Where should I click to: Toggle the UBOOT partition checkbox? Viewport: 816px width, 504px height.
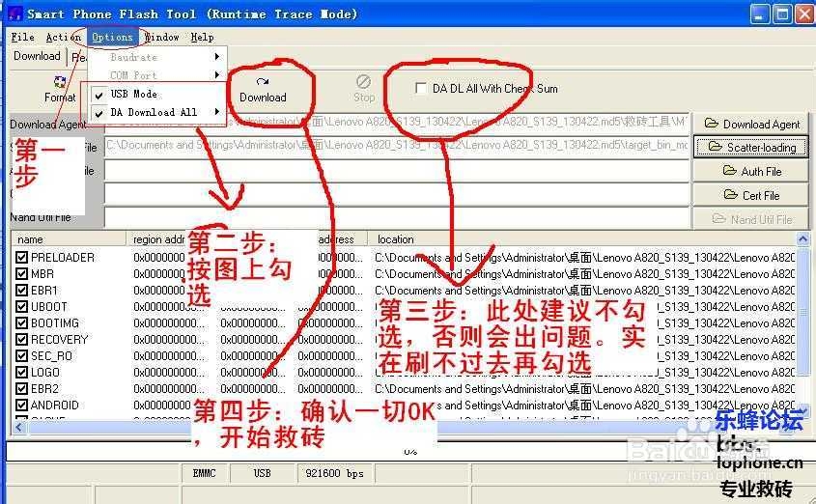pyautogui.click(x=21, y=306)
